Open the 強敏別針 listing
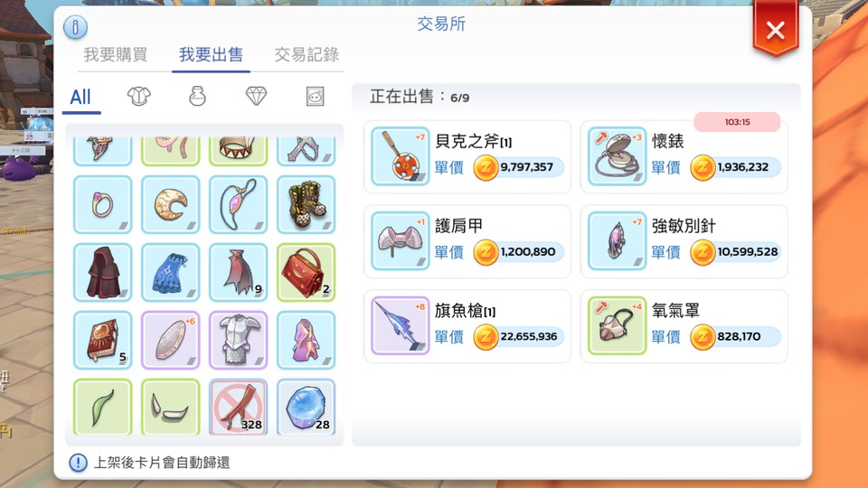 [684, 241]
